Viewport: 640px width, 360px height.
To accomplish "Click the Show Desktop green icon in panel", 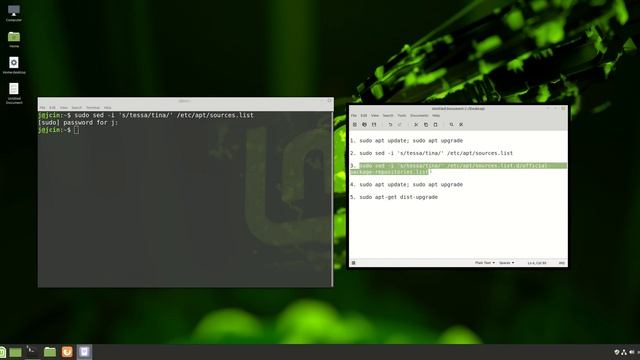I will [16, 352].
